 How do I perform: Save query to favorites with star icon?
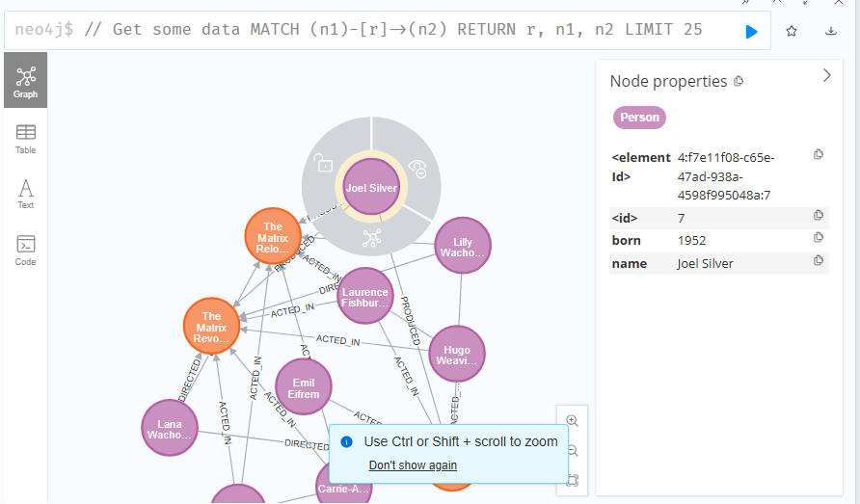pyautogui.click(x=791, y=31)
